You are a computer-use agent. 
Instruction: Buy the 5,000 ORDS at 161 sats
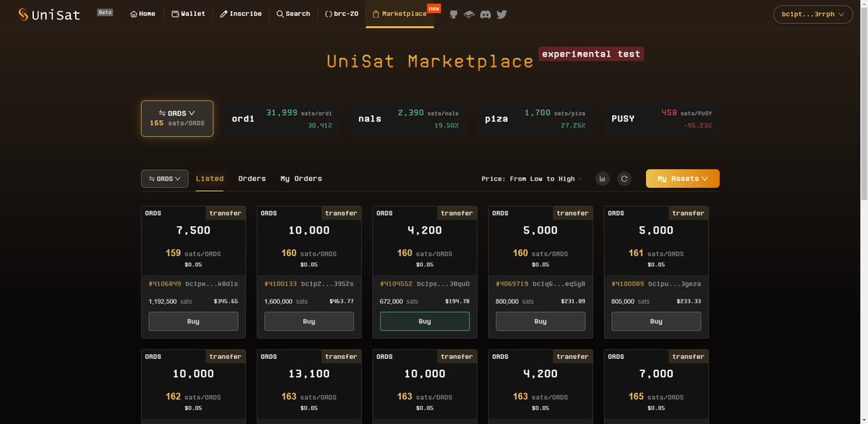point(656,321)
